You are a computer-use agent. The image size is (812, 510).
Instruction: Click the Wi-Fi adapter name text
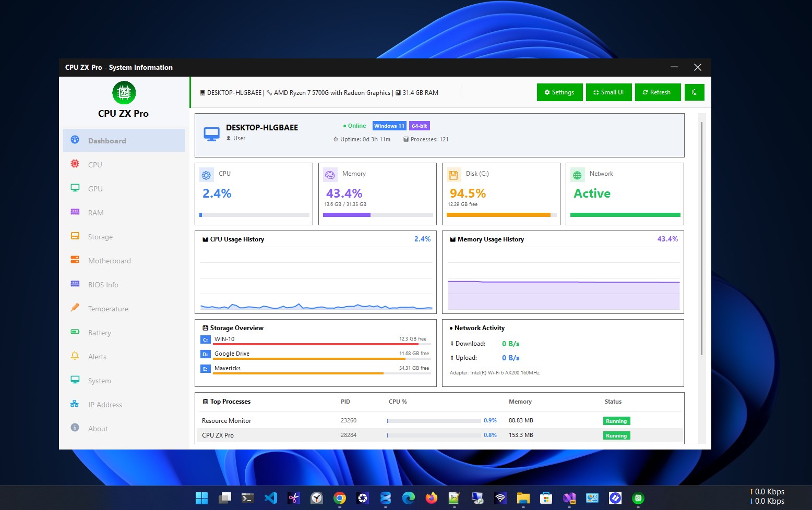494,373
